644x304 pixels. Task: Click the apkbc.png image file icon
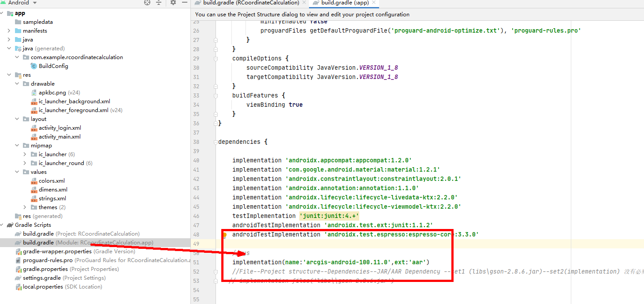click(x=34, y=93)
